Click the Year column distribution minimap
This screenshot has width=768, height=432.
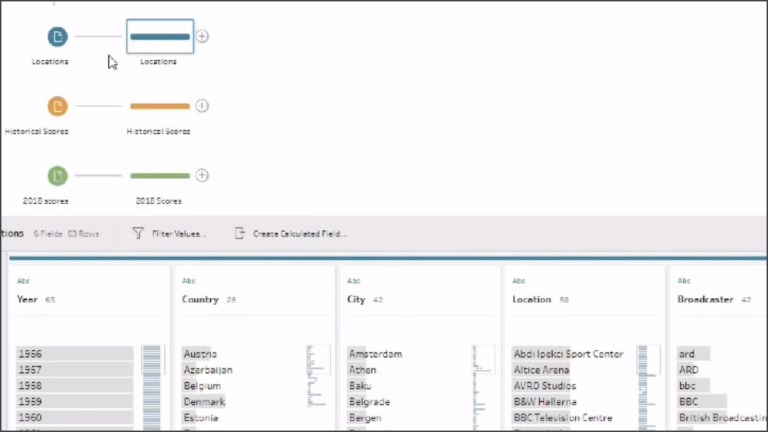click(152, 387)
